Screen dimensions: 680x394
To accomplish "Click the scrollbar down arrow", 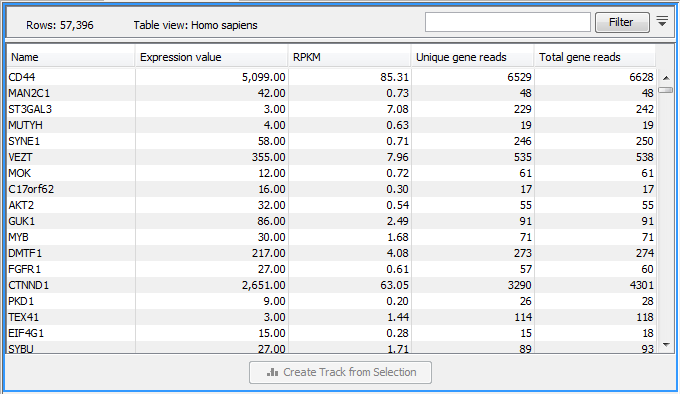I will coord(666,345).
